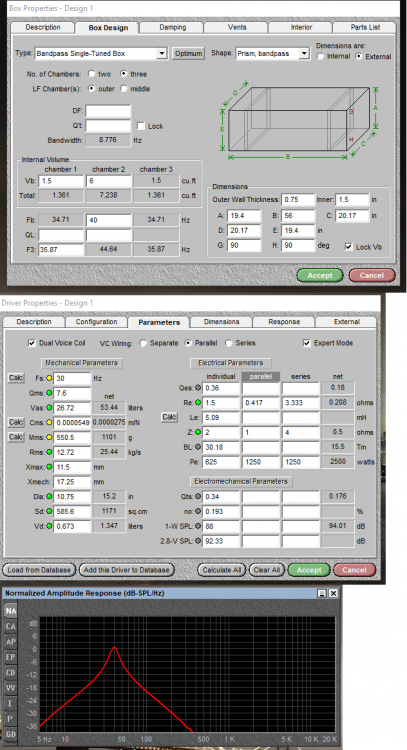The image size is (407, 750).
Task: Click the Optimum button
Action: pos(188,54)
